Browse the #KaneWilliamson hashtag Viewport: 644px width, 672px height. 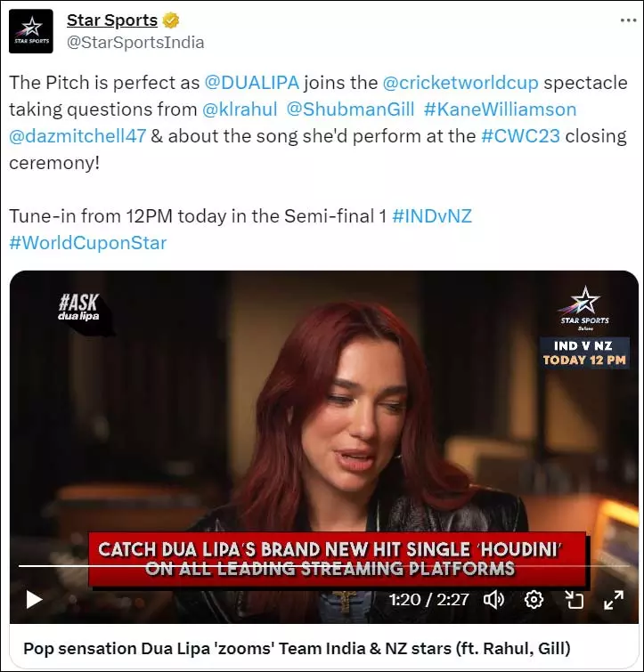[500, 109]
